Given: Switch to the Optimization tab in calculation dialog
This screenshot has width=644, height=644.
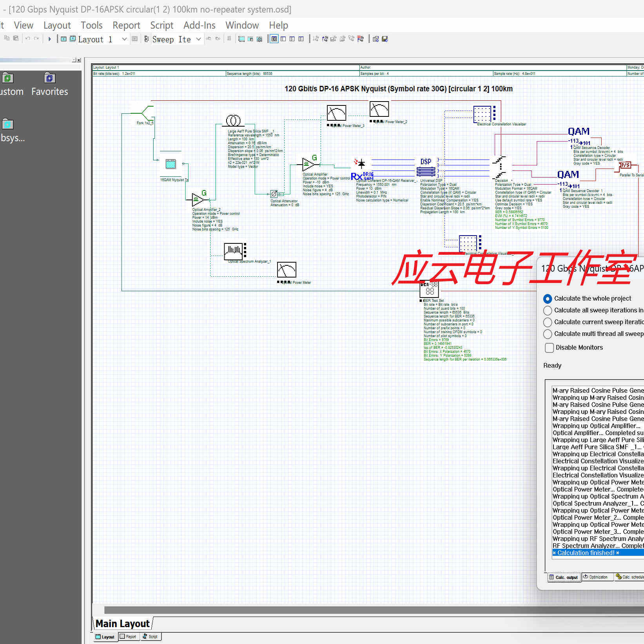Looking at the screenshot, I should (597, 577).
